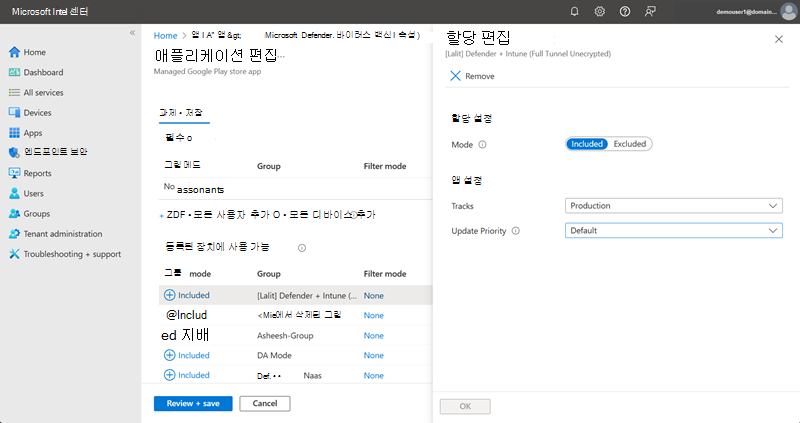
Task: Open the settings gear icon
Action: point(599,11)
